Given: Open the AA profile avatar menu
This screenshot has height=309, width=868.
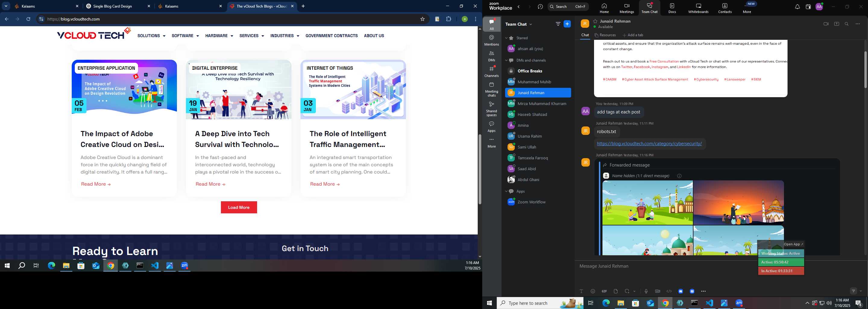Looking at the screenshot, I should [819, 7].
